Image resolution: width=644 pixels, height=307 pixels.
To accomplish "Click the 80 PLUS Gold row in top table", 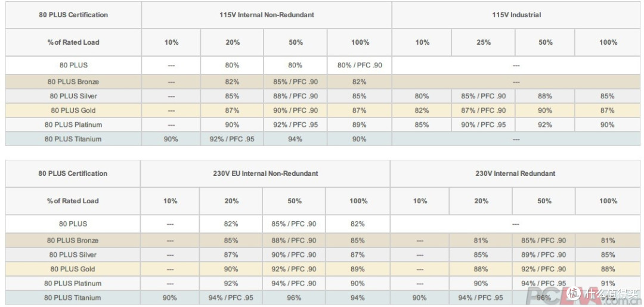I will click(x=323, y=110).
